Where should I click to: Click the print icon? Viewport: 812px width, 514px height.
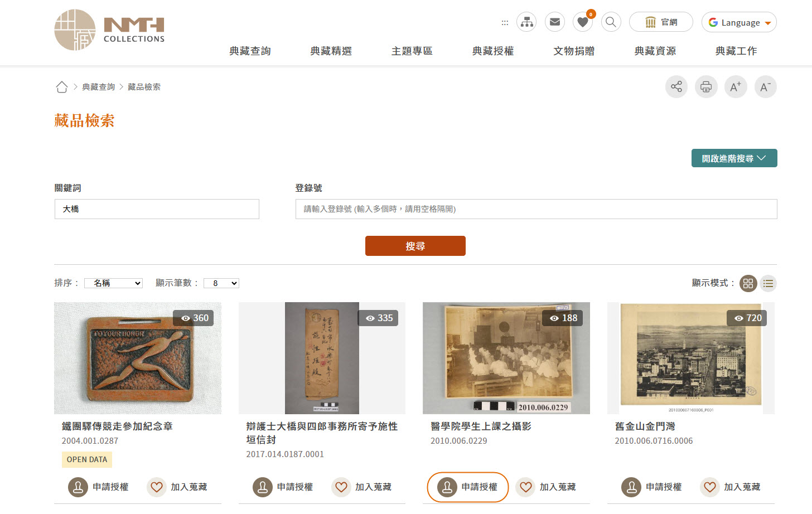click(x=706, y=87)
